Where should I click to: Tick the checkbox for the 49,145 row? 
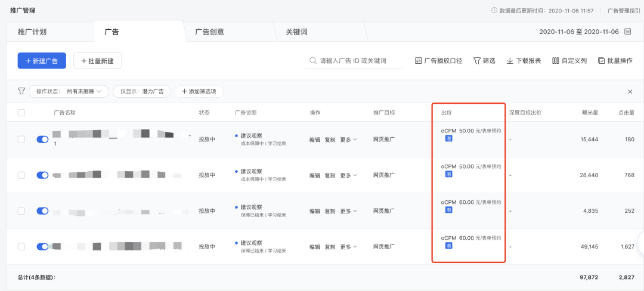click(x=21, y=247)
